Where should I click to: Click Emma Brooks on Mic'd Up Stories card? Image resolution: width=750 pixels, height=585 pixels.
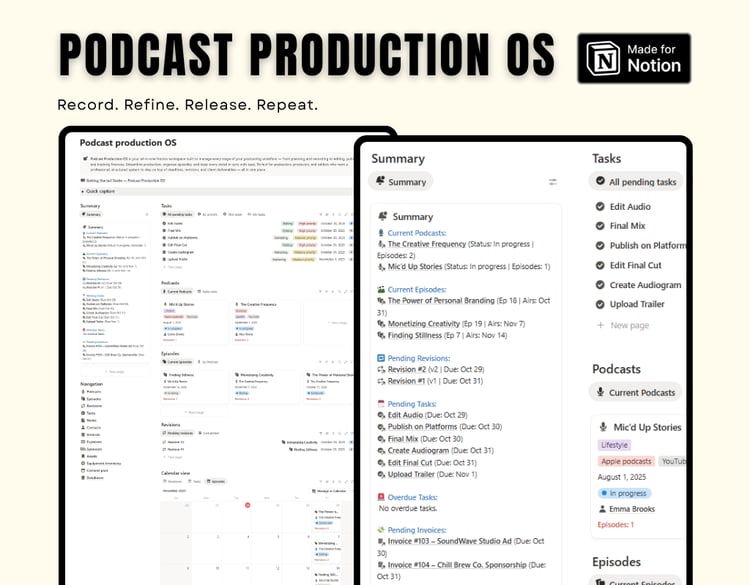coord(631,509)
